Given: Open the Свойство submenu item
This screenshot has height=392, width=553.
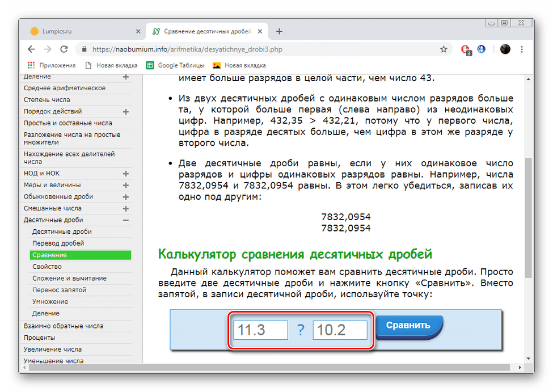Looking at the screenshot, I should click(47, 267).
